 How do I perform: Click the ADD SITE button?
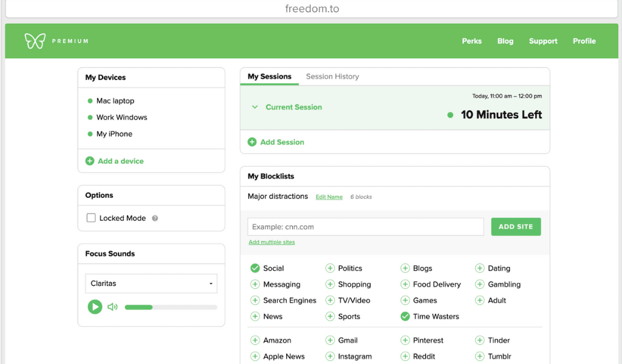coord(516,226)
